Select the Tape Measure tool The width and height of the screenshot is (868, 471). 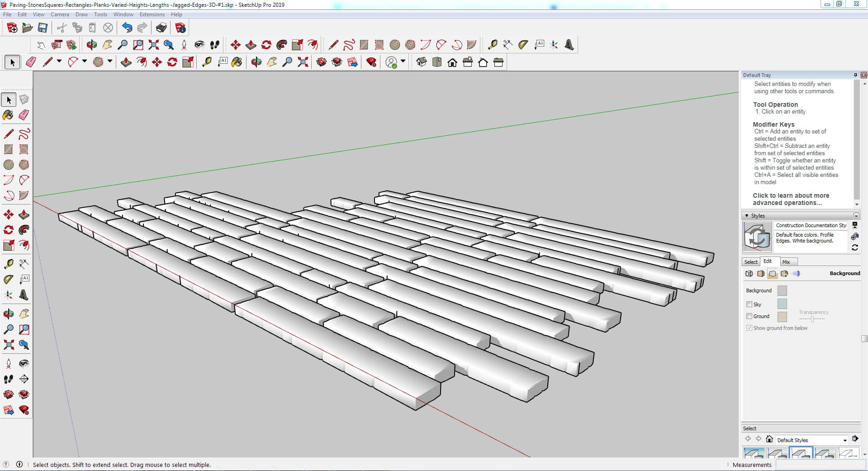click(x=8, y=264)
